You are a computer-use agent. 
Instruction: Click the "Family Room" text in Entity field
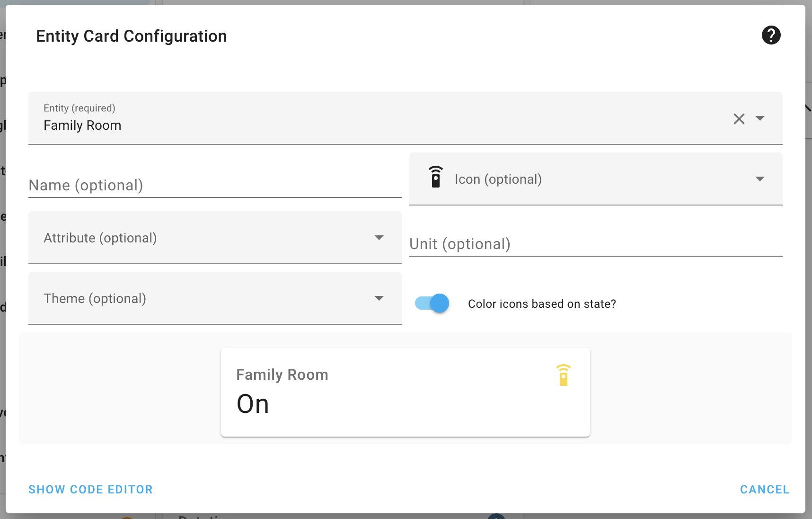coord(83,125)
